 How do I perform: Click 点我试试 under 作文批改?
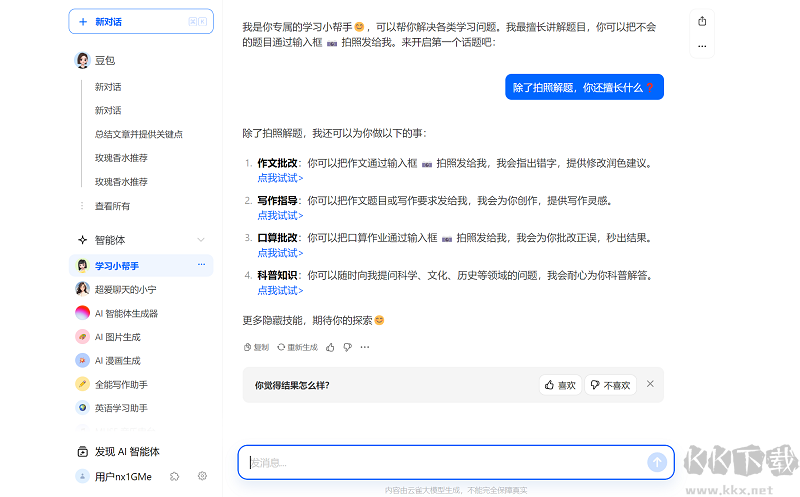click(280, 178)
